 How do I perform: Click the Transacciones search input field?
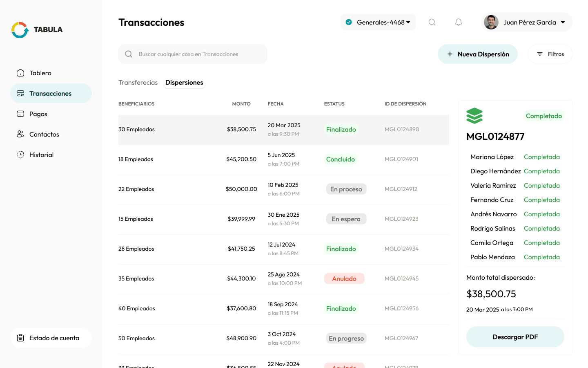point(192,54)
